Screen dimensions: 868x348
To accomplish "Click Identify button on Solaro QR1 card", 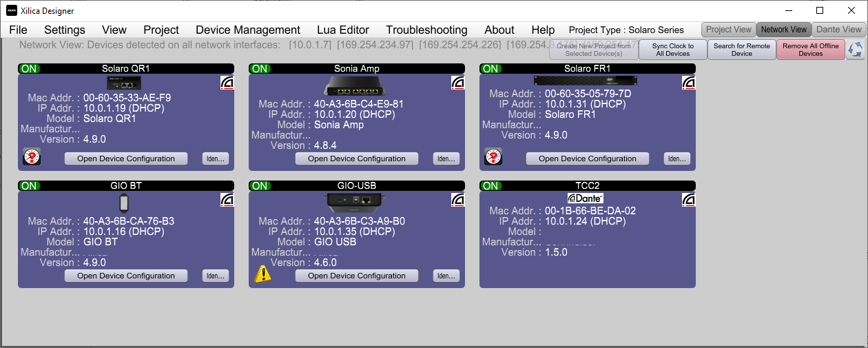I will tap(216, 158).
